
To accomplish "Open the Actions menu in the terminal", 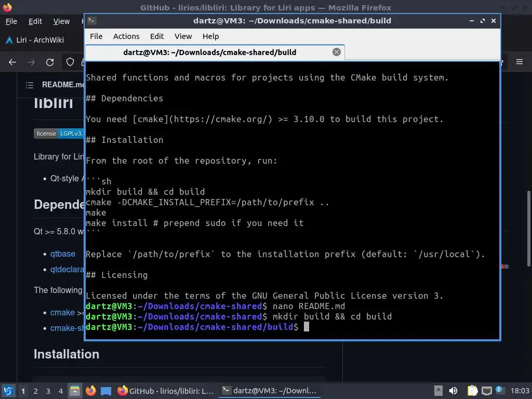I will tap(126, 36).
